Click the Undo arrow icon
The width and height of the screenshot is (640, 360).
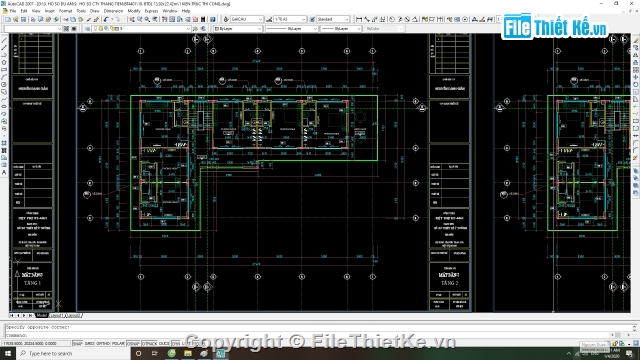[x=106, y=19]
